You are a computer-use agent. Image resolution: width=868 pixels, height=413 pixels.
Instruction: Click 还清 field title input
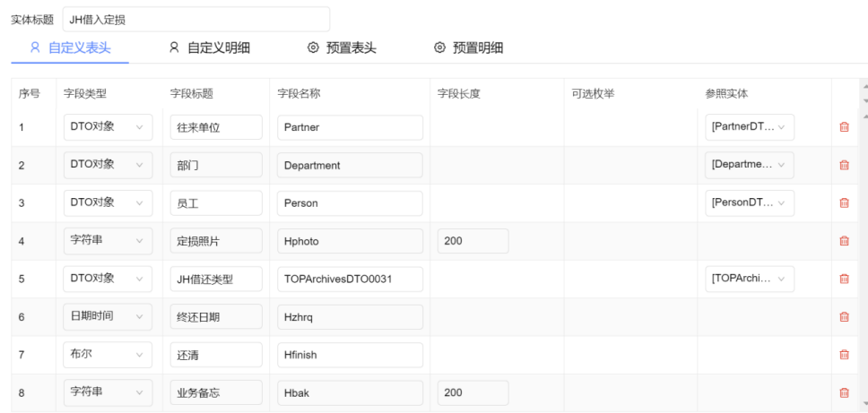(216, 355)
